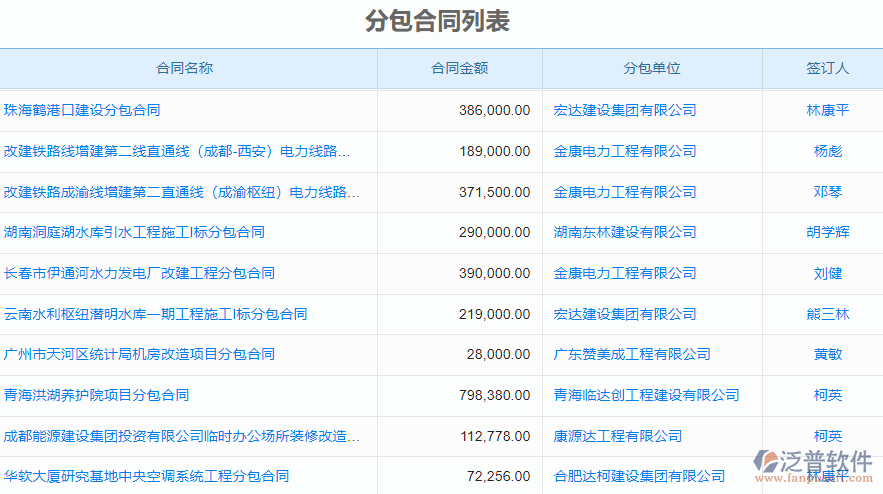Open the 长春市伊通河水力发电厂改建工程分包合同 link
The image size is (883, 494).
pos(139,273)
